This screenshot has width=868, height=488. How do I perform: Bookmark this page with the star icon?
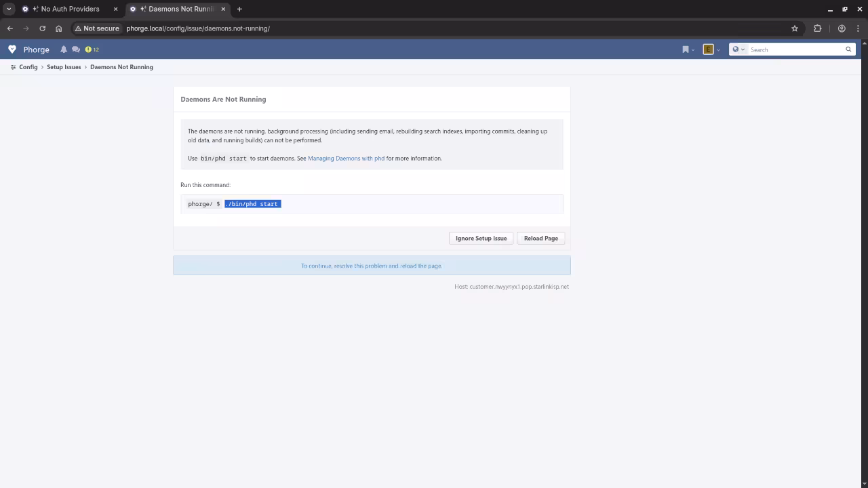(x=795, y=28)
